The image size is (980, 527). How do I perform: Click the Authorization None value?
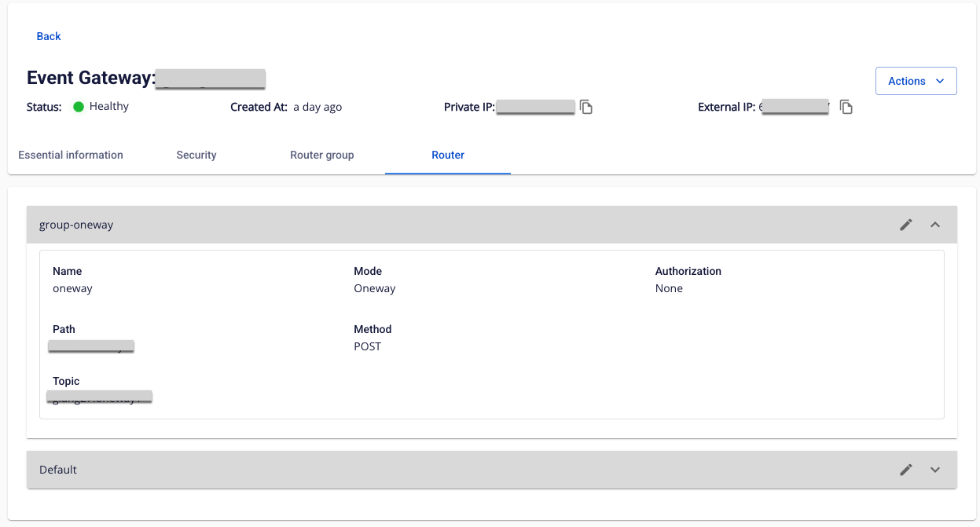pyautogui.click(x=669, y=288)
